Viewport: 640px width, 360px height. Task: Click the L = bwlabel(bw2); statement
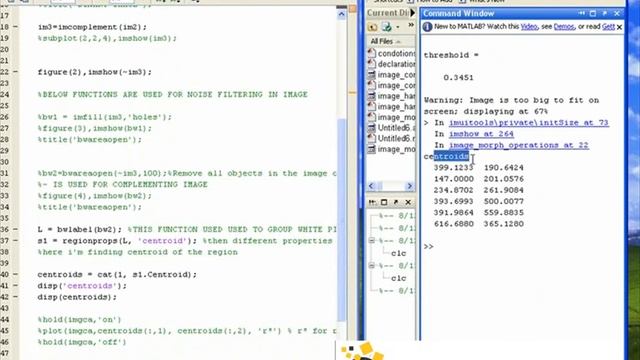tap(80, 229)
